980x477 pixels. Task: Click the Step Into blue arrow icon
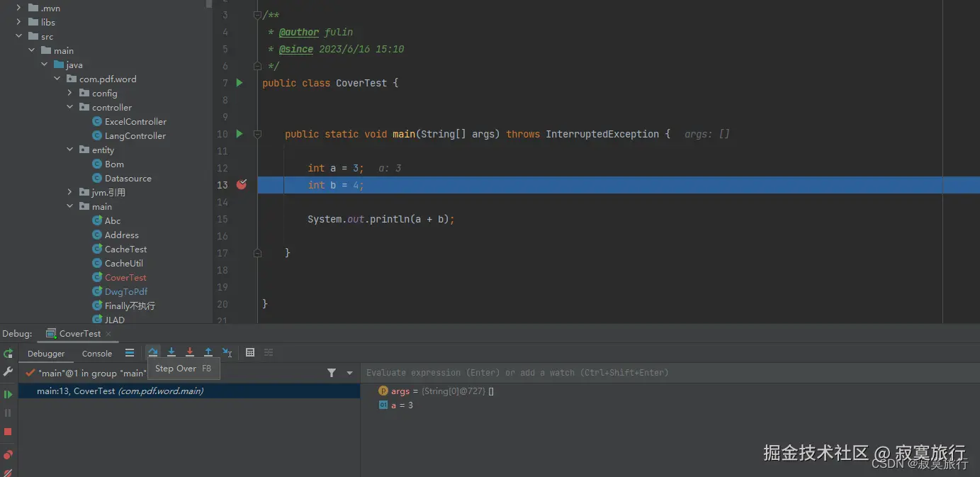[x=171, y=352]
